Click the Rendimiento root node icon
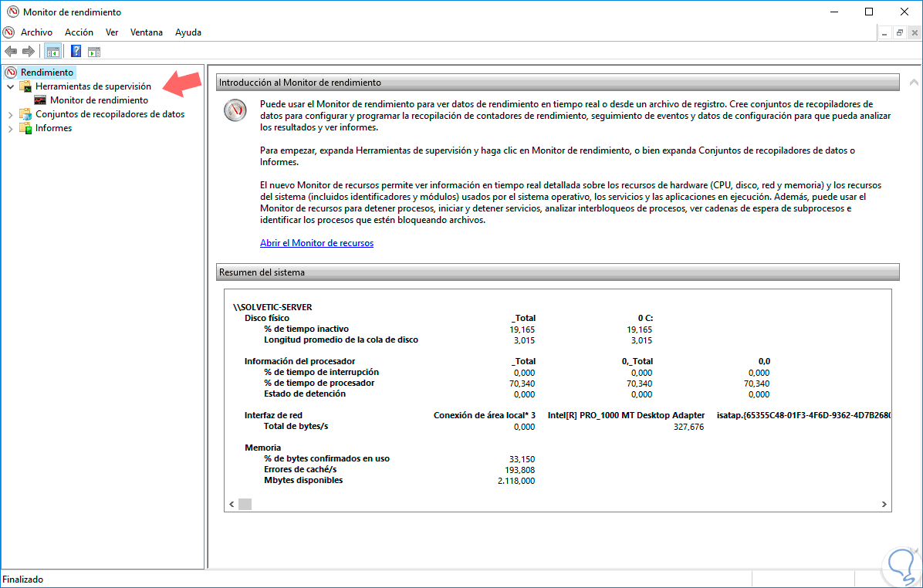 pos(11,73)
